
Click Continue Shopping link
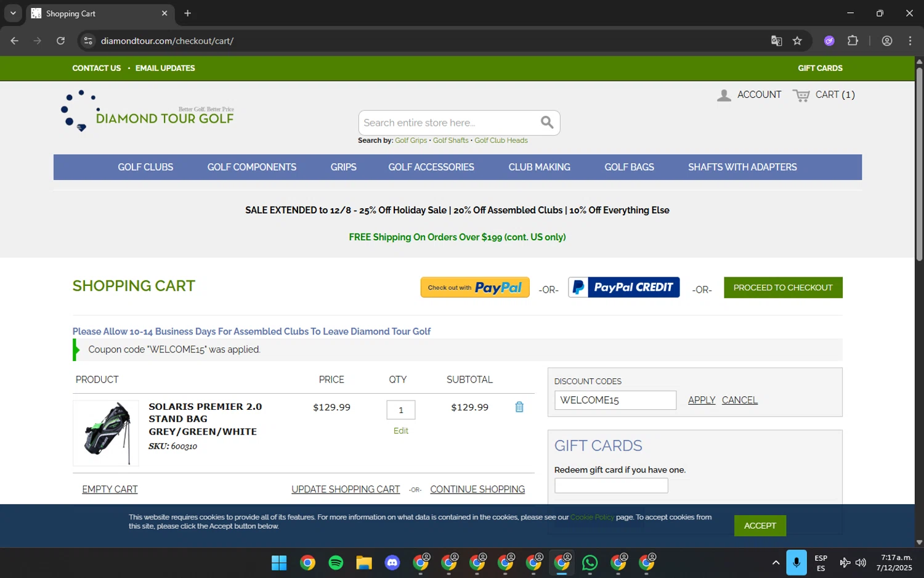[477, 489]
